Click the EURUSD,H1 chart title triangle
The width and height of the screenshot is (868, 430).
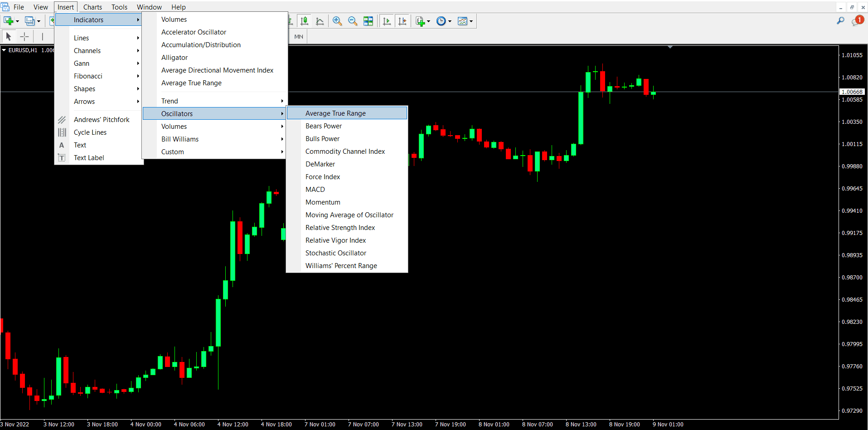4,50
